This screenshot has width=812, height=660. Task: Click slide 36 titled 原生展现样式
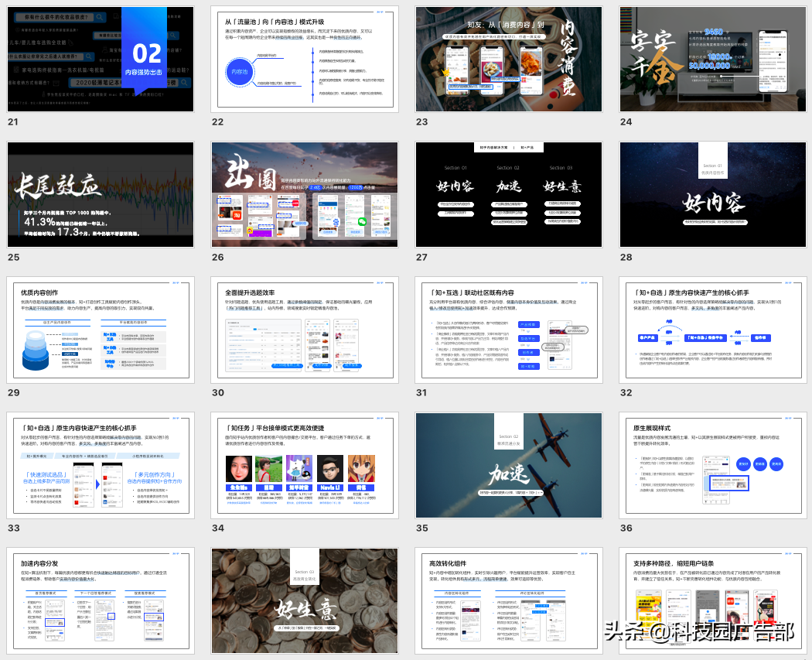pyautogui.click(x=712, y=465)
